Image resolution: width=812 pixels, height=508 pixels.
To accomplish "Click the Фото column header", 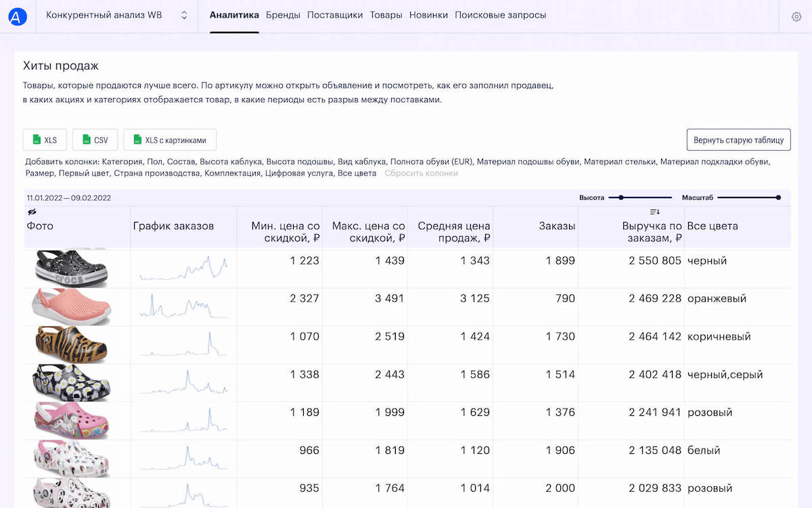I will [x=40, y=226].
